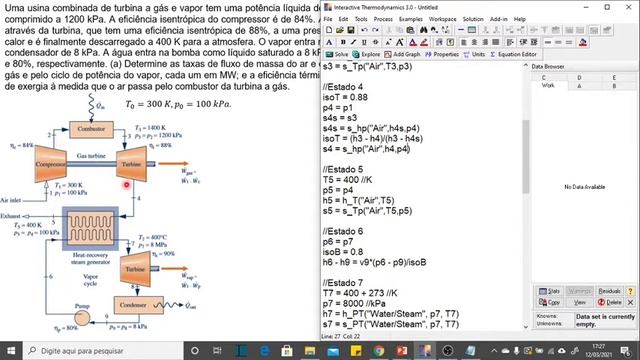Open the Equation Editor
The image size is (640, 360).
point(513,54)
